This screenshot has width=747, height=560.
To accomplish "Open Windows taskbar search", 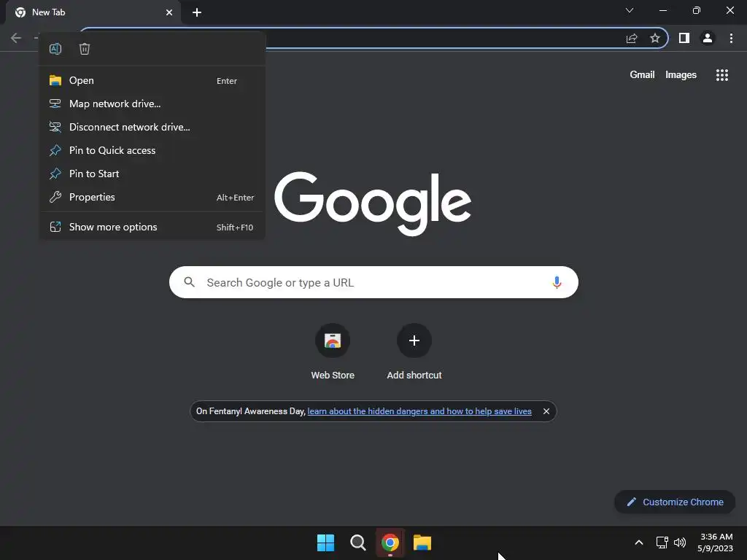I will click(357, 542).
